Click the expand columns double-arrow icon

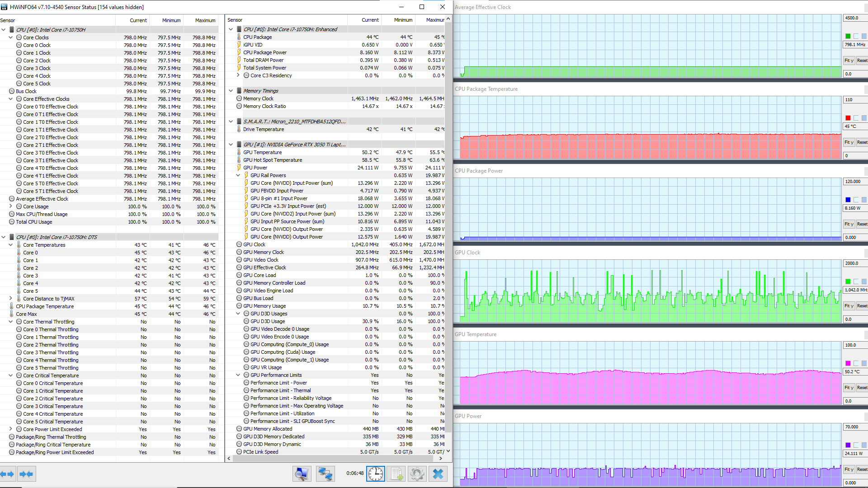tap(7, 474)
